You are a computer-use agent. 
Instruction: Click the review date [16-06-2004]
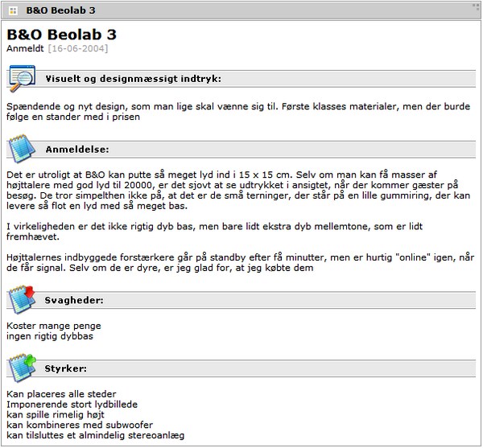coord(78,48)
